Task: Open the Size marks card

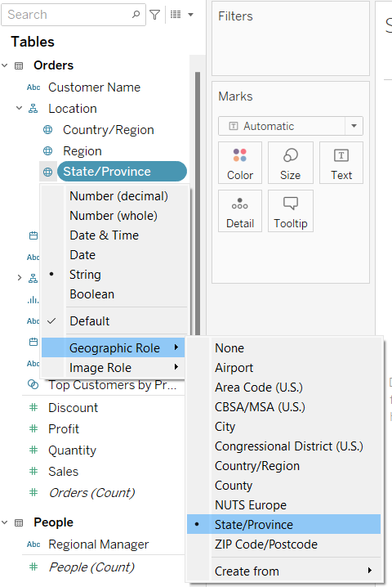Action: pyautogui.click(x=290, y=163)
